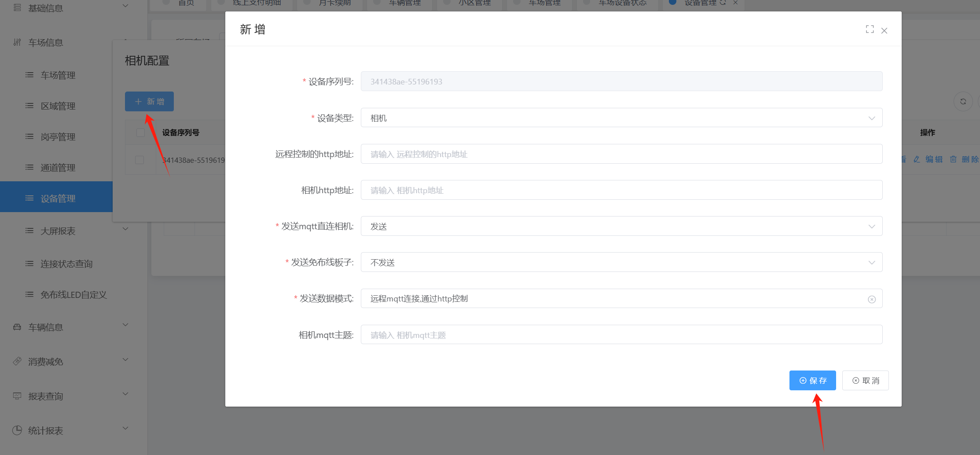The image size is (980, 455).
Task: Expand the 报表查询 sidebar menu
Action: pos(125,394)
